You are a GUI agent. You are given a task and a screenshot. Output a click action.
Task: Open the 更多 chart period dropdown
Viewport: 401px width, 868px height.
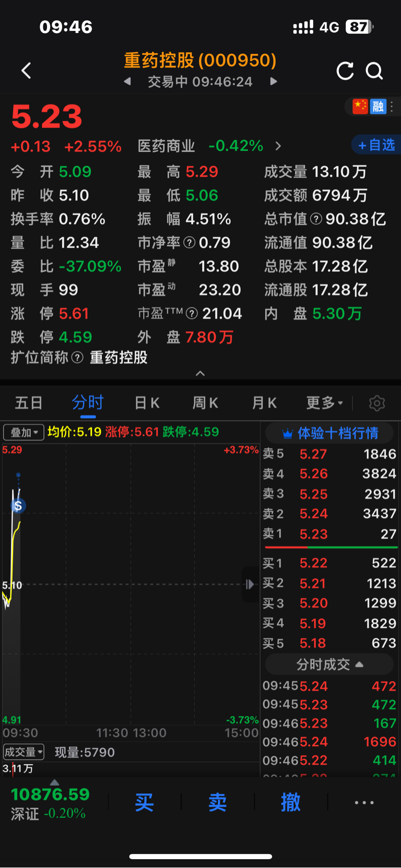coord(325,403)
